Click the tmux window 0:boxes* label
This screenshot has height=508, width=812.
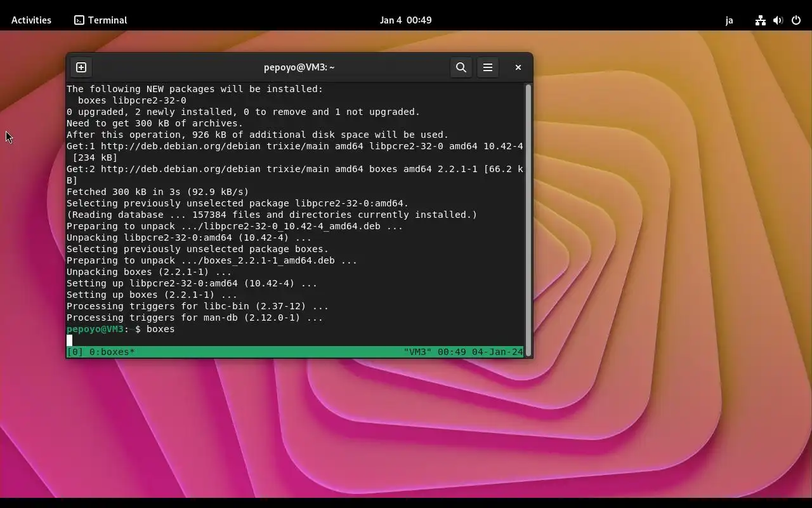(112, 352)
